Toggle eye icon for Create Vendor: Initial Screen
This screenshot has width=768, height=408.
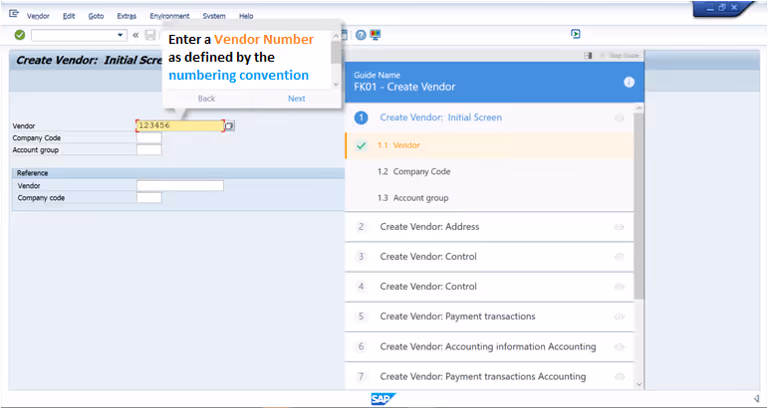click(x=619, y=118)
